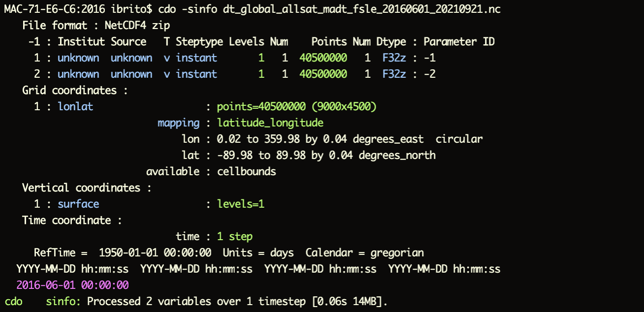
Task: Click the magenta timestamp "2016-06-01 00:00:00"
Action: tap(72, 285)
